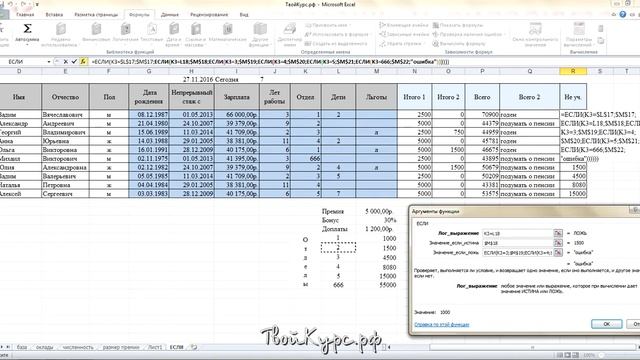Expand the AutoSum dropdown arrow
640x360 pixels.
(27, 44)
